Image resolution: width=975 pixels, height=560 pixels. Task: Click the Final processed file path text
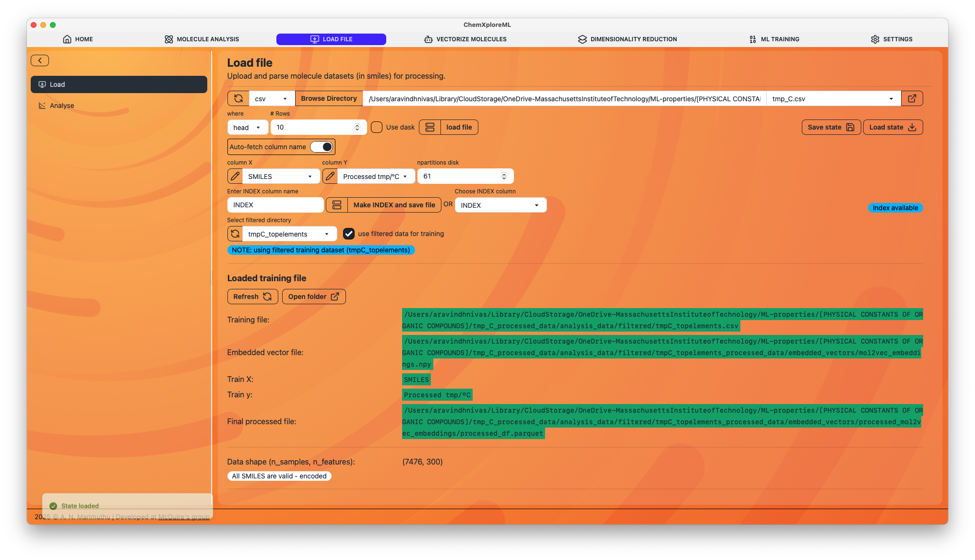[x=662, y=422]
